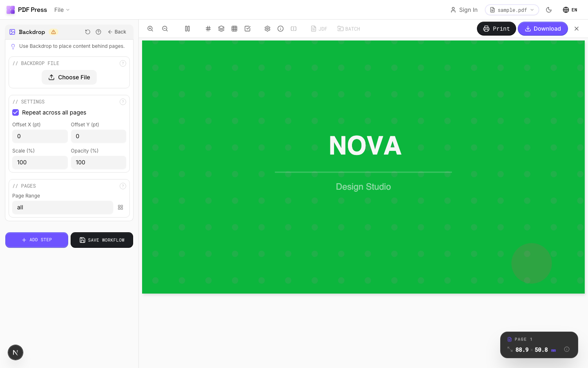Toggle Repeat across all pages checkbox
Image resolution: width=588 pixels, height=368 pixels.
16,112
